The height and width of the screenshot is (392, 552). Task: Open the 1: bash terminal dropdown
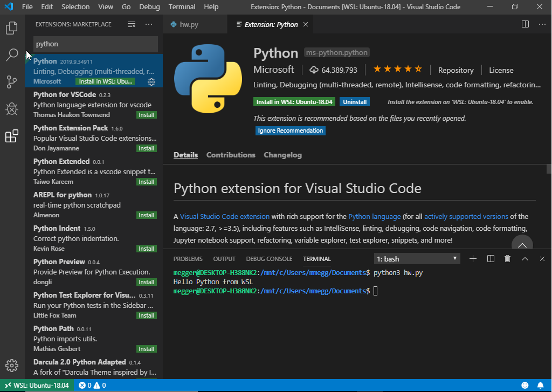click(416, 258)
